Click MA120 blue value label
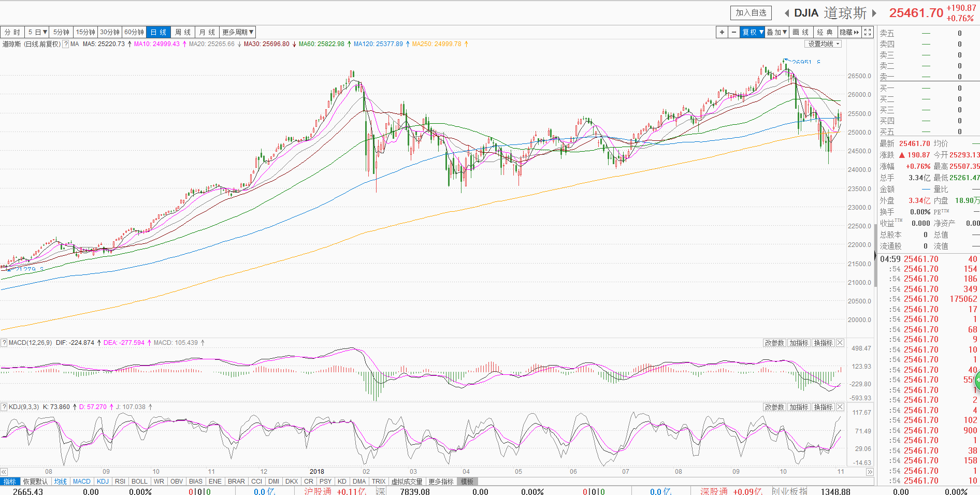The width and height of the screenshot is (980, 495). [x=378, y=44]
